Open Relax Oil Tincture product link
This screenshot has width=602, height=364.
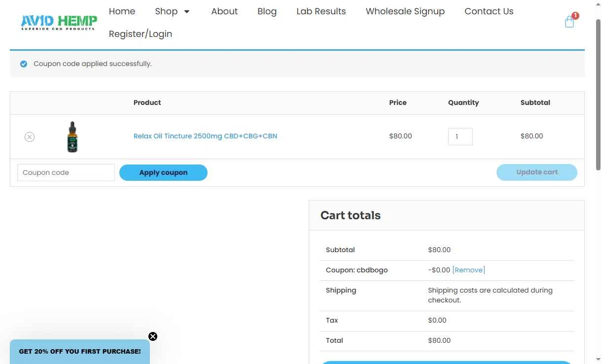205,136
